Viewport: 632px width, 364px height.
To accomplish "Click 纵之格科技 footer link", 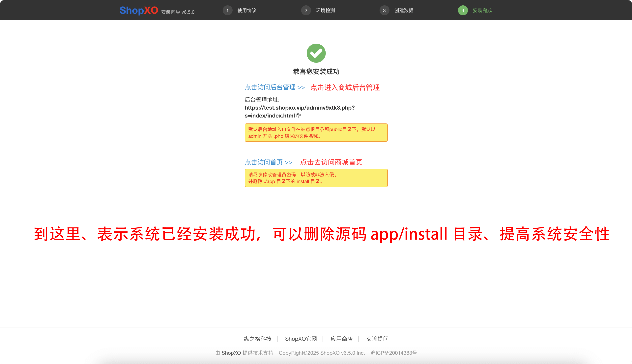I will click(258, 339).
